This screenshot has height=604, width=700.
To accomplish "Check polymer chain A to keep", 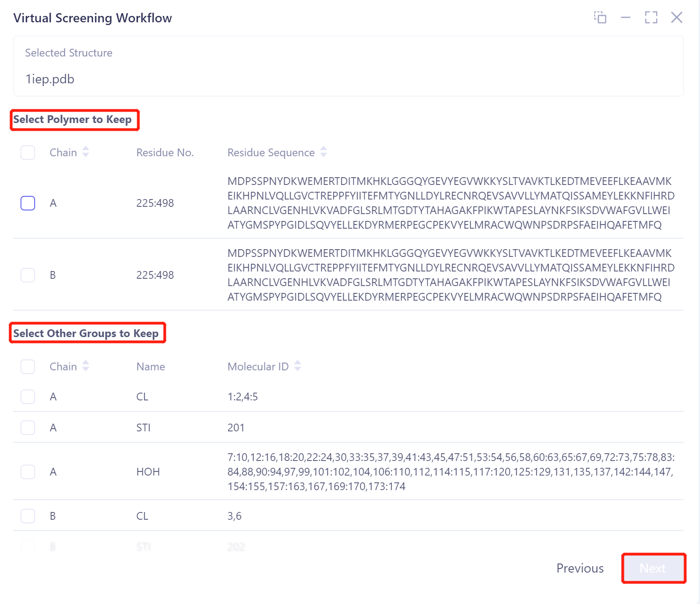I will point(27,203).
